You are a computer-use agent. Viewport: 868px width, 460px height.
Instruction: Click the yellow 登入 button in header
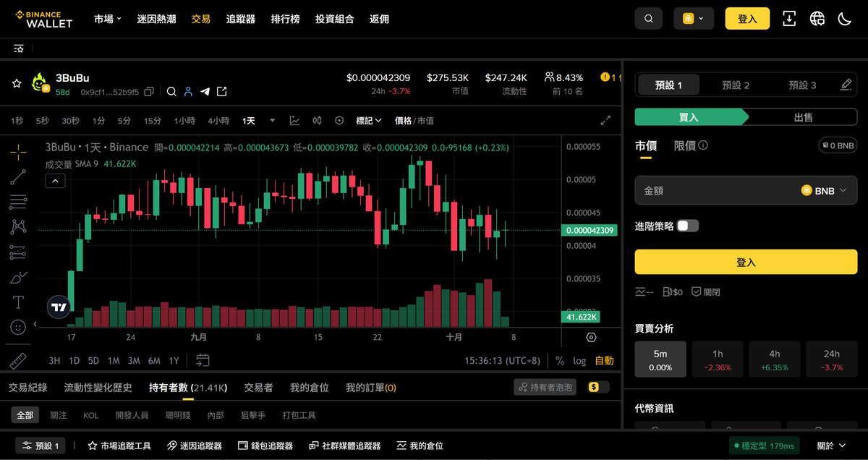(x=747, y=19)
